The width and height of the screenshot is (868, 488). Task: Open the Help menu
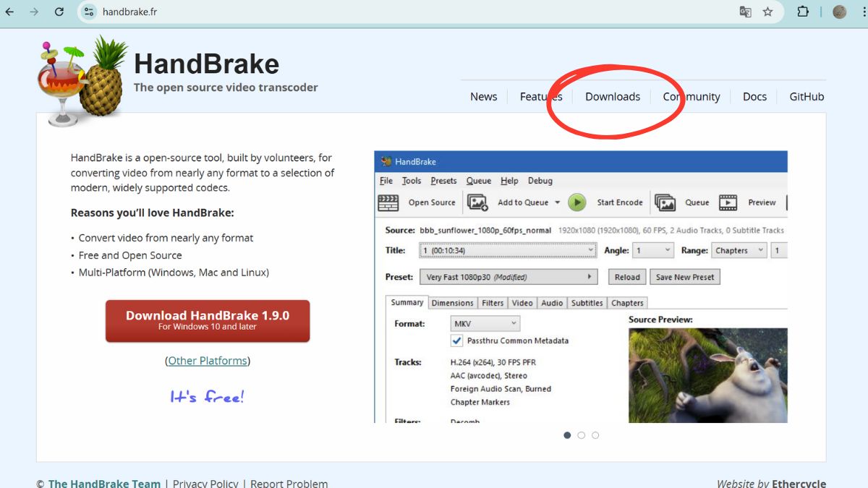point(509,181)
